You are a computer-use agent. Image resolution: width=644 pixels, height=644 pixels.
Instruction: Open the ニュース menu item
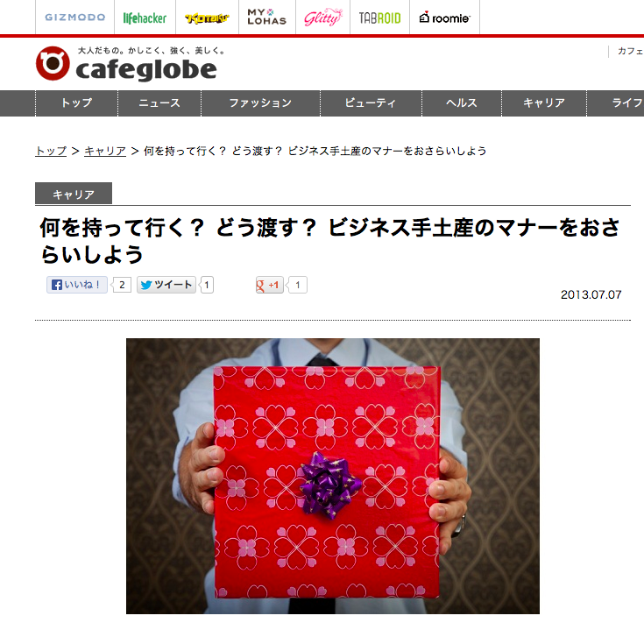point(159,103)
